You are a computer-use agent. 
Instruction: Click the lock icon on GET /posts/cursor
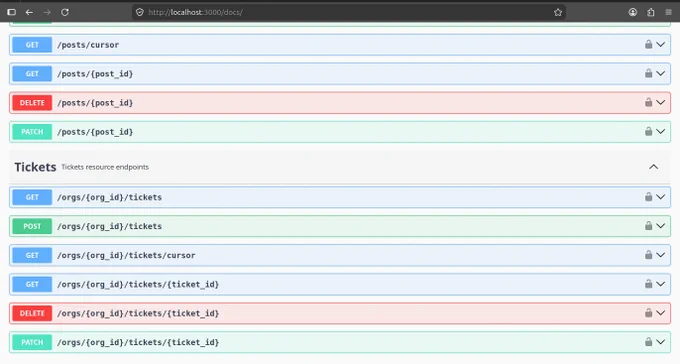(x=648, y=44)
